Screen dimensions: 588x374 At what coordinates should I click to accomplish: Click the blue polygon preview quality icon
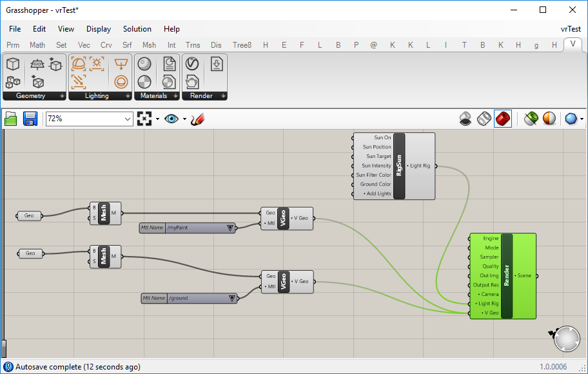(571, 119)
